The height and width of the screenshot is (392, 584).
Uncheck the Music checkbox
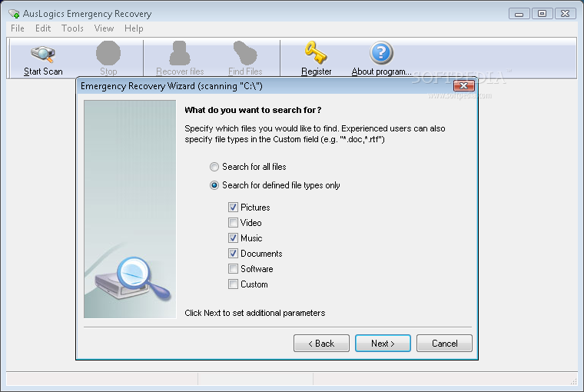tap(233, 238)
